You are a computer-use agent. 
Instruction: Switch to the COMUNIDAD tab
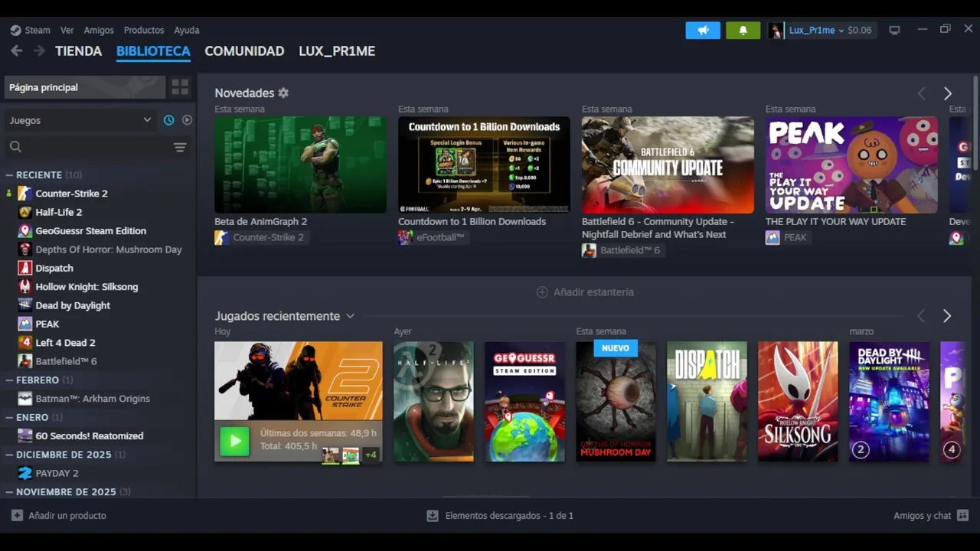pos(244,51)
